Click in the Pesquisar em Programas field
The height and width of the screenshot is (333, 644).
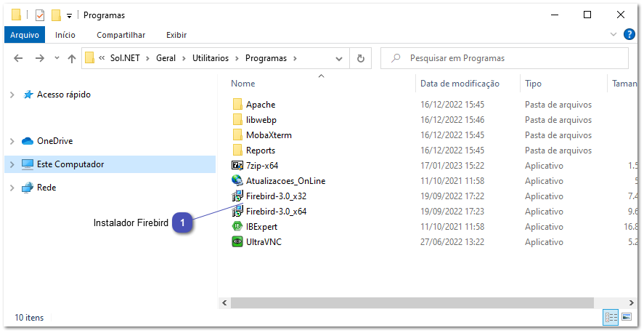tap(505, 58)
